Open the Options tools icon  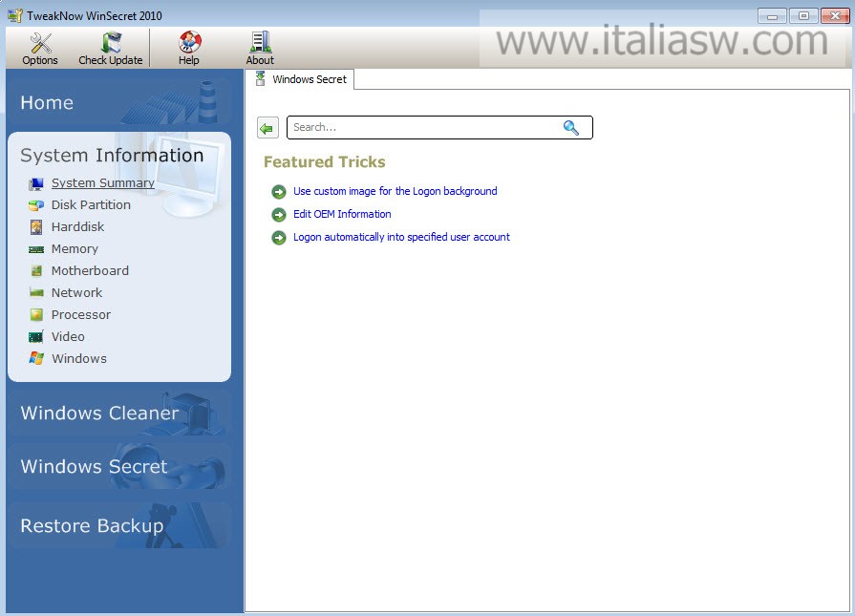click(40, 43)
